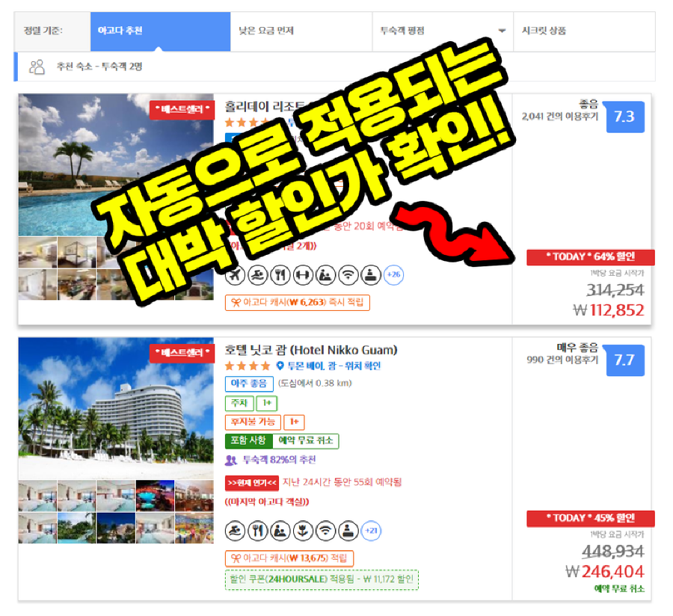The image size is (673, 616).
Task: Switch to the 낮은 요금 먼저 tab
Action: [x=301, y=31]
